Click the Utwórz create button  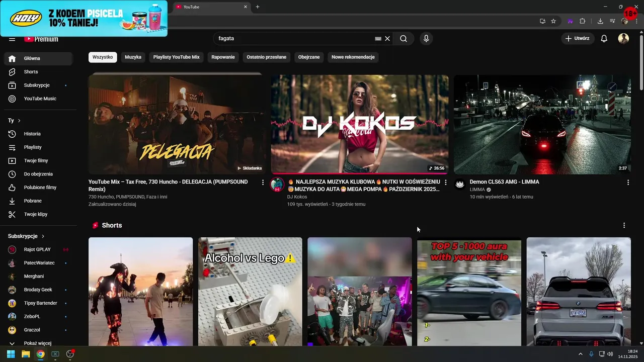tap(578, 38)
